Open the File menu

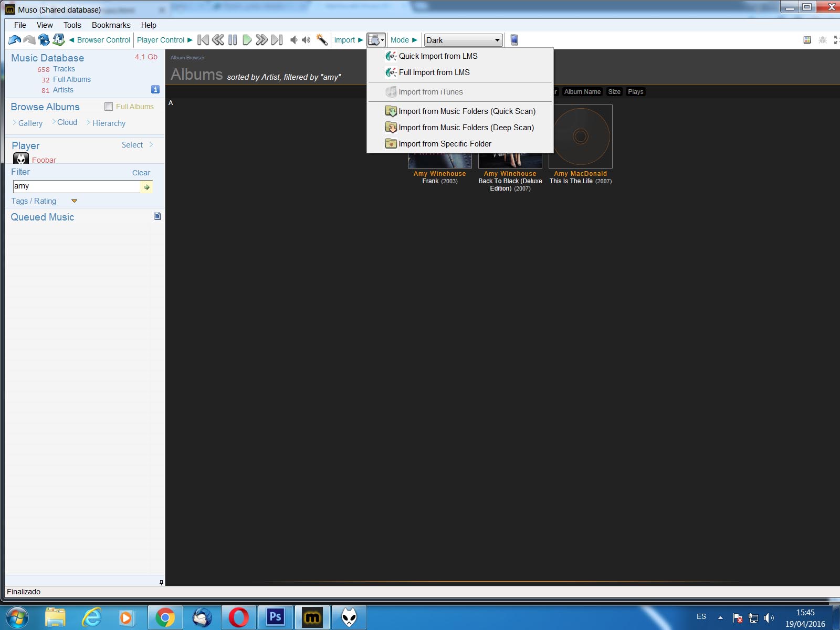click(20, 25)
